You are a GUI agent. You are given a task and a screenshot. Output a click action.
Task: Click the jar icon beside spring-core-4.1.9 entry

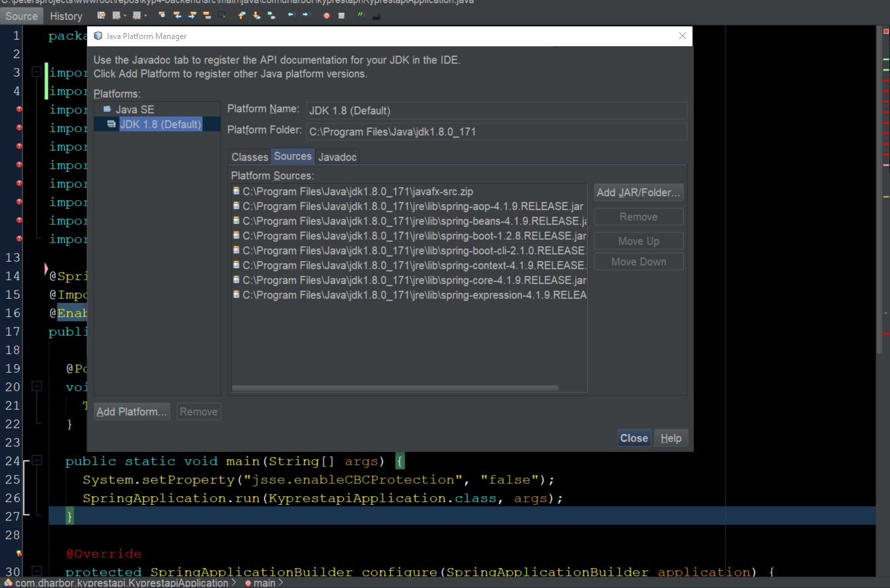tap(237, 280)
